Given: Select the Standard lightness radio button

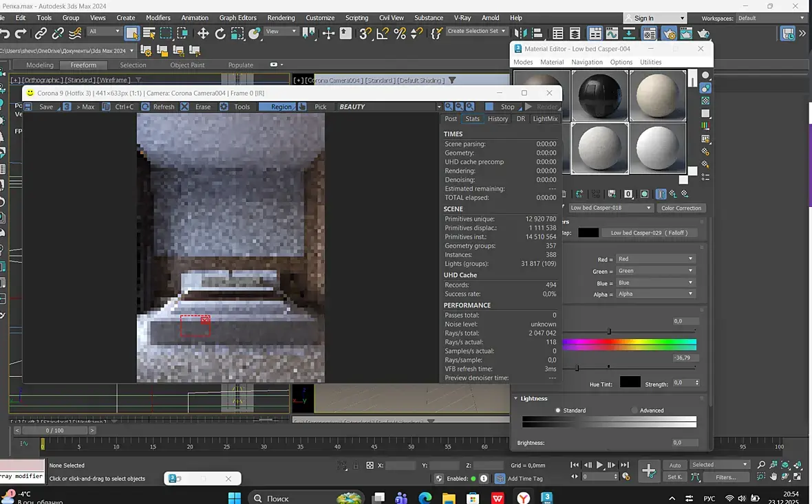Looking at the screenshot, I should [558, 410].
